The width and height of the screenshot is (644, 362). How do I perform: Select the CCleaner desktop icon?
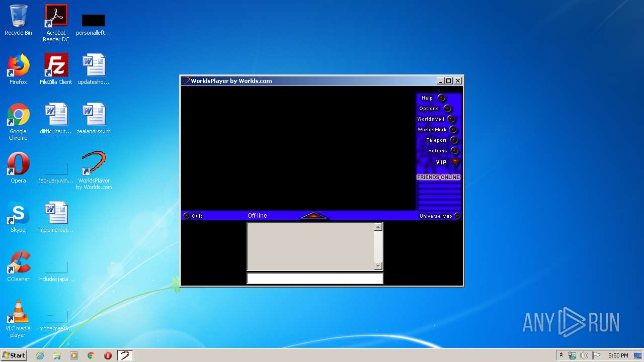click(18, 266)
